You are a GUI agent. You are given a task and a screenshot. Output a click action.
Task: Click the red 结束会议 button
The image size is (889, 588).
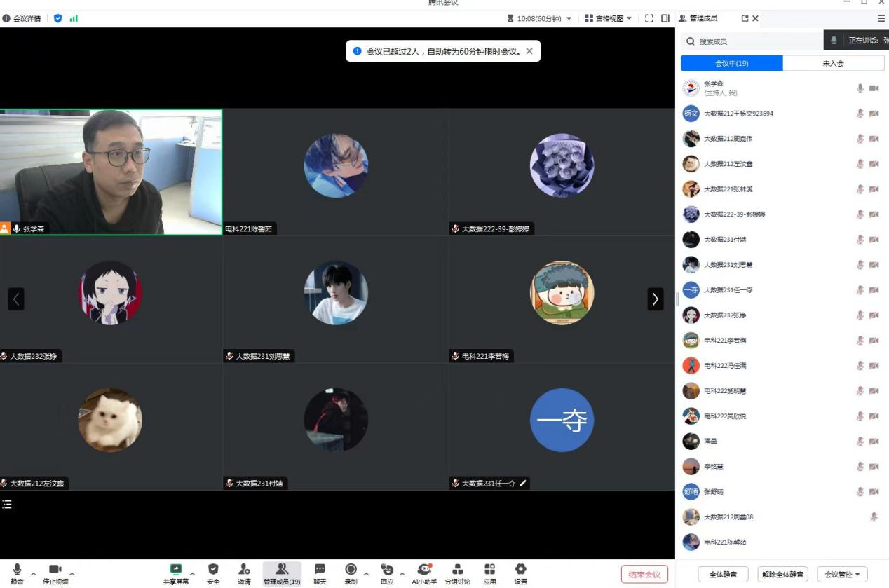(x=644, y=575)
